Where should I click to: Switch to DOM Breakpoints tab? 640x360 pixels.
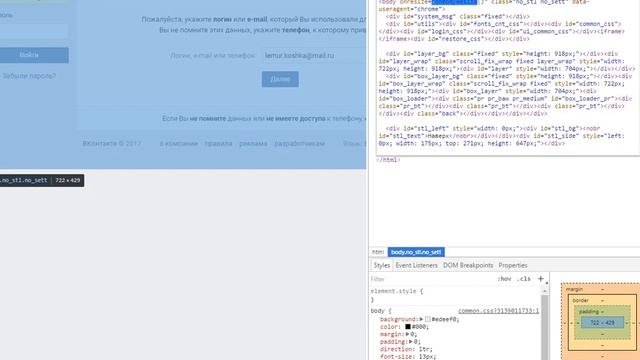[x=468, y=265]
